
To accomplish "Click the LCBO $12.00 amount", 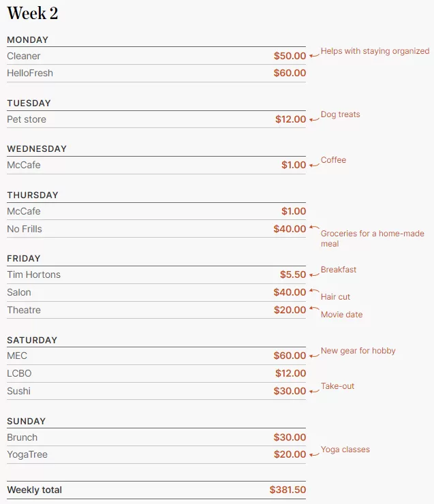I will (291, 373).
